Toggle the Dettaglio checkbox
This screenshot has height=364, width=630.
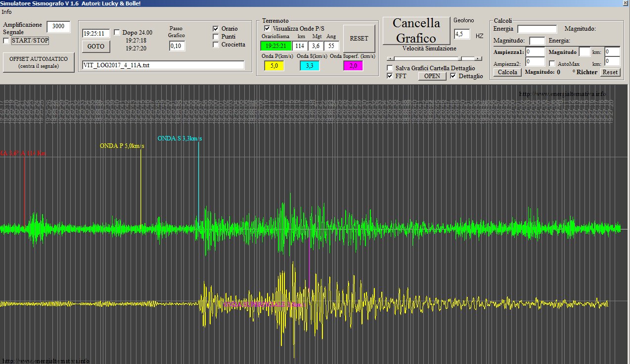(453, 76)
